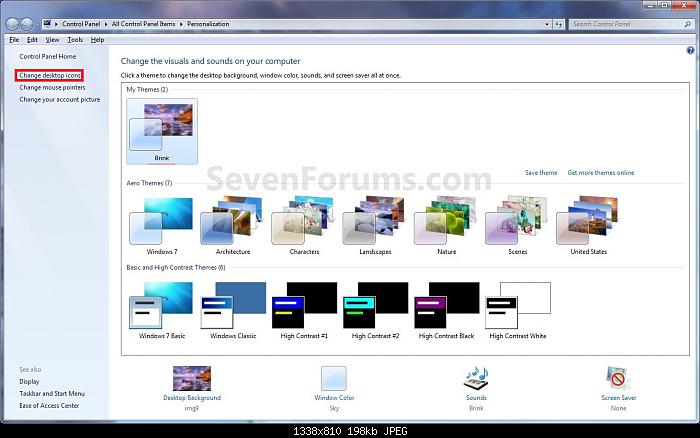Viewport: 700px width, 438px height.
Task: Open Desktop Background settings icon
Action: click(x=192, y=378)
